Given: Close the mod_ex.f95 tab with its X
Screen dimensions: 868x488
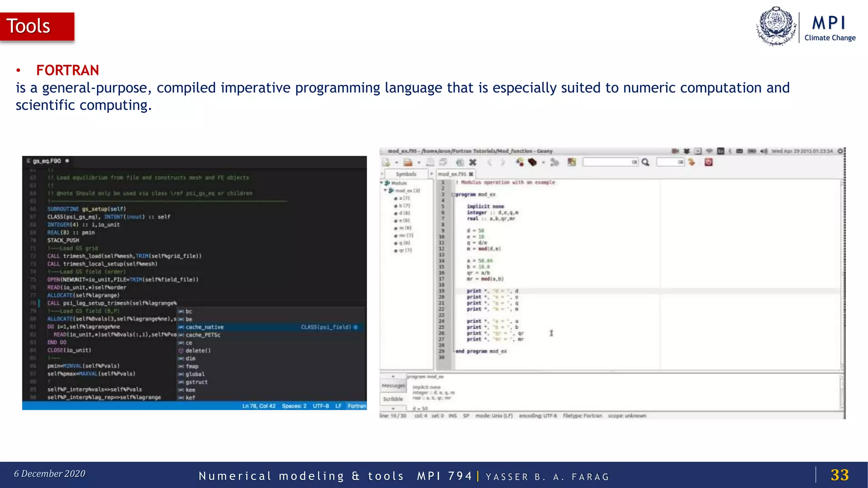Looking at the screenshot, I should (471, 174).
